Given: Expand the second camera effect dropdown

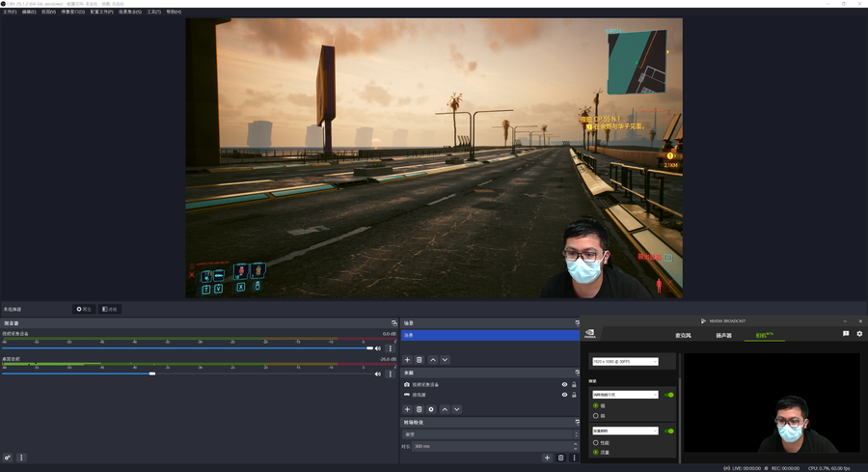Looking at the screenshot, I should click(625, 430).
